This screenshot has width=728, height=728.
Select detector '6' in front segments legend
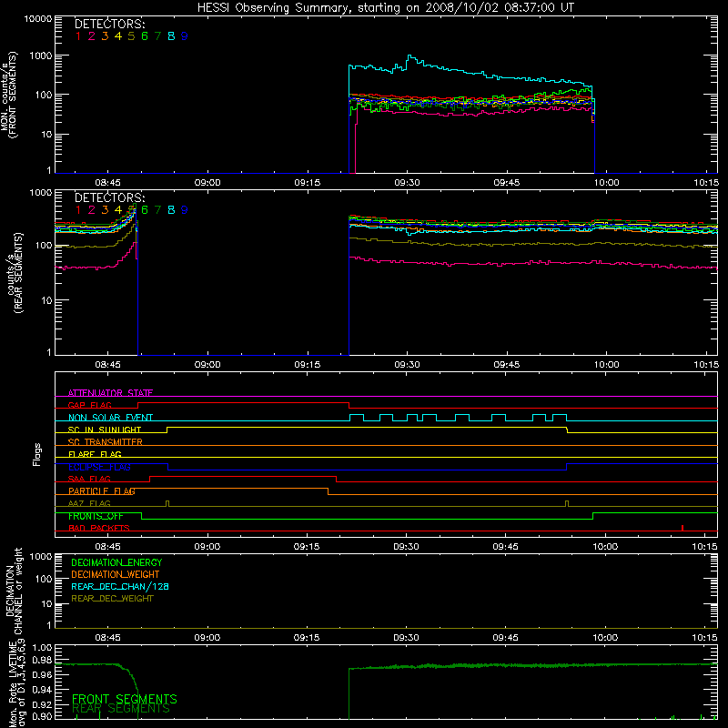coord(145,36)
